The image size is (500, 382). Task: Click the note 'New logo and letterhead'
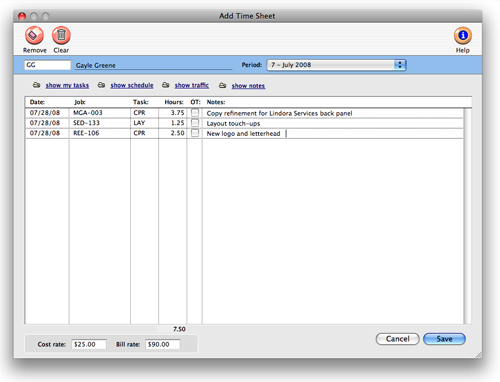tap(243, 134)
